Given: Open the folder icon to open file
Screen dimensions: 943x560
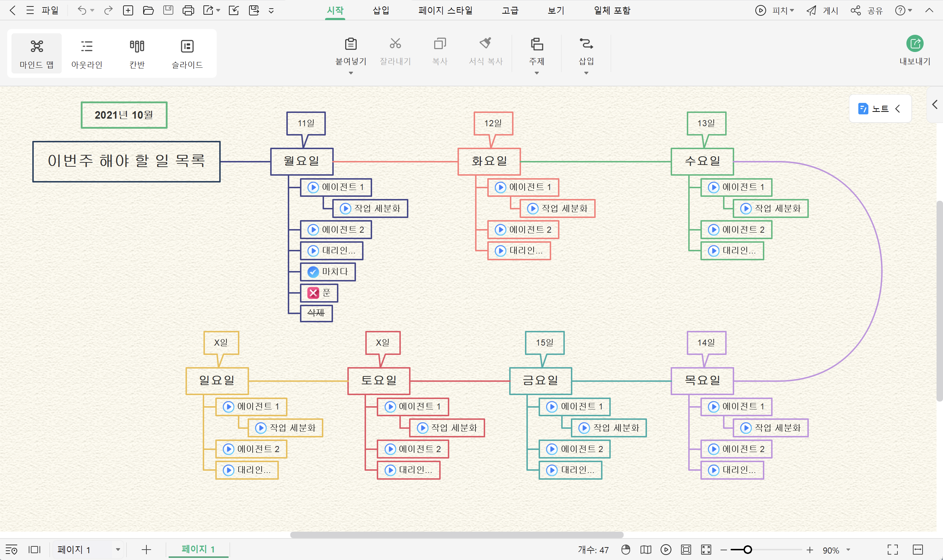Looking at the screenshot, I should (148, 10).
